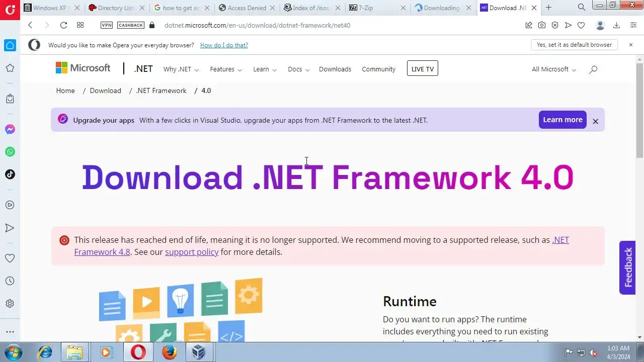Click the site padlock icon

[152, 25]
